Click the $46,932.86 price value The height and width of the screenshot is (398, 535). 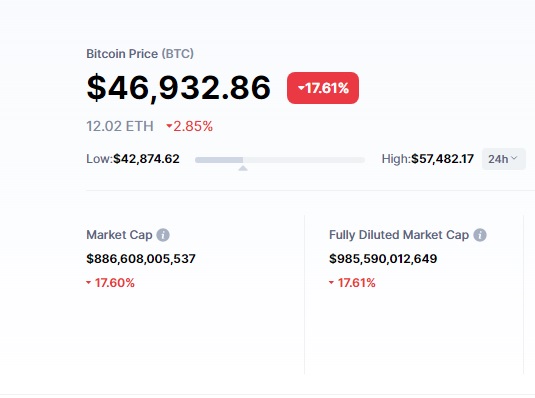(179, 88)
